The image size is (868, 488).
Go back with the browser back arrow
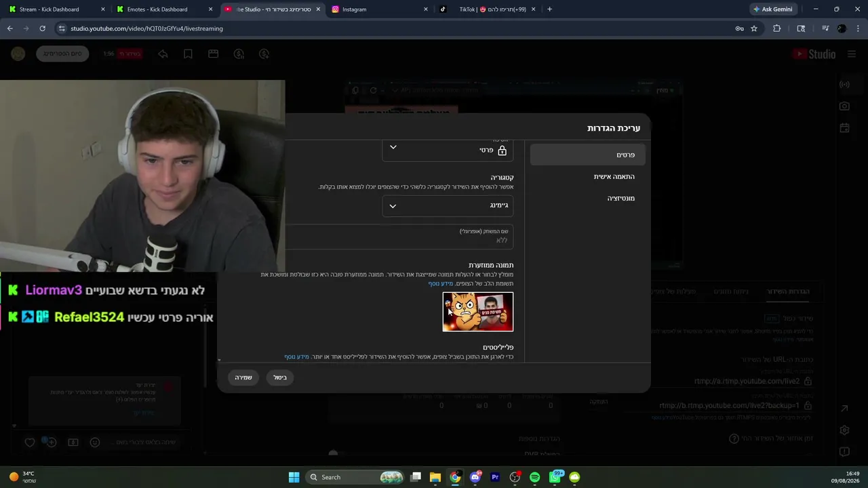(10, 28)
